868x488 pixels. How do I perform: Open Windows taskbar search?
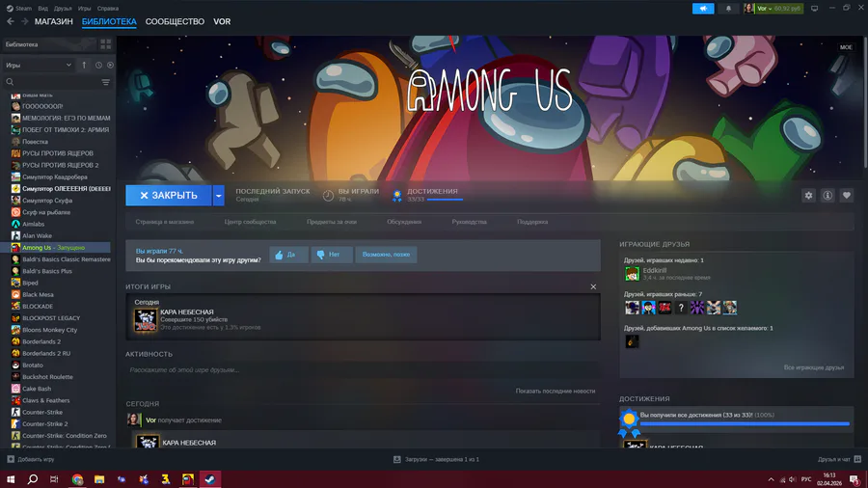(x=33, y=479)
